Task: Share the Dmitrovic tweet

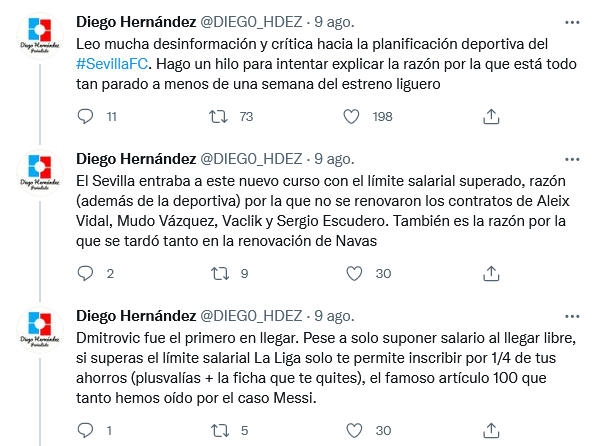Action: click(x=491, y=430)
